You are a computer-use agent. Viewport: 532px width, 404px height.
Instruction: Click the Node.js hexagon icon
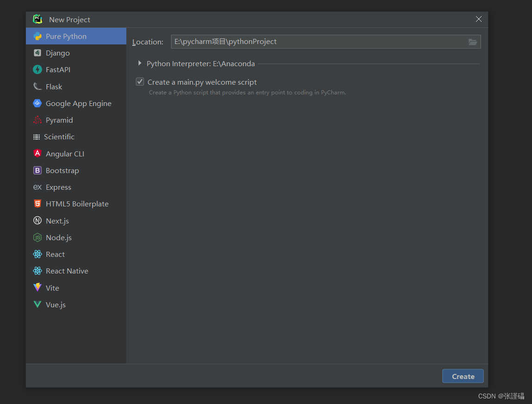37,238
